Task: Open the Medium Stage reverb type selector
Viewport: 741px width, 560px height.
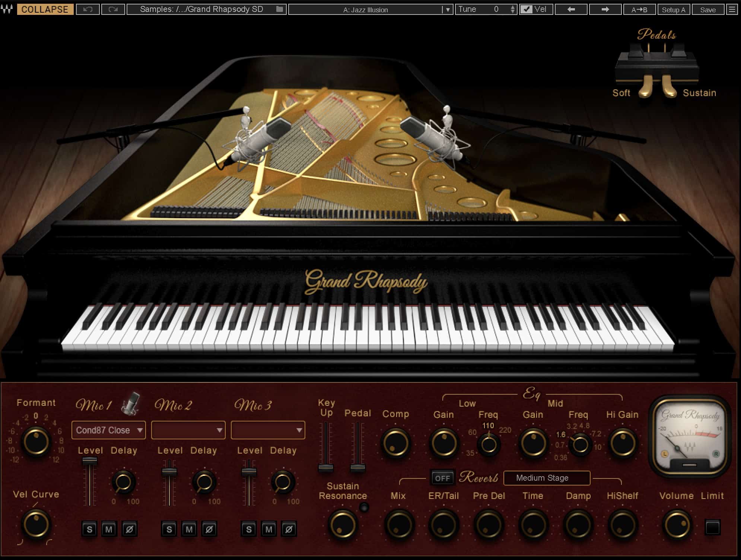Action: [547, 478]
